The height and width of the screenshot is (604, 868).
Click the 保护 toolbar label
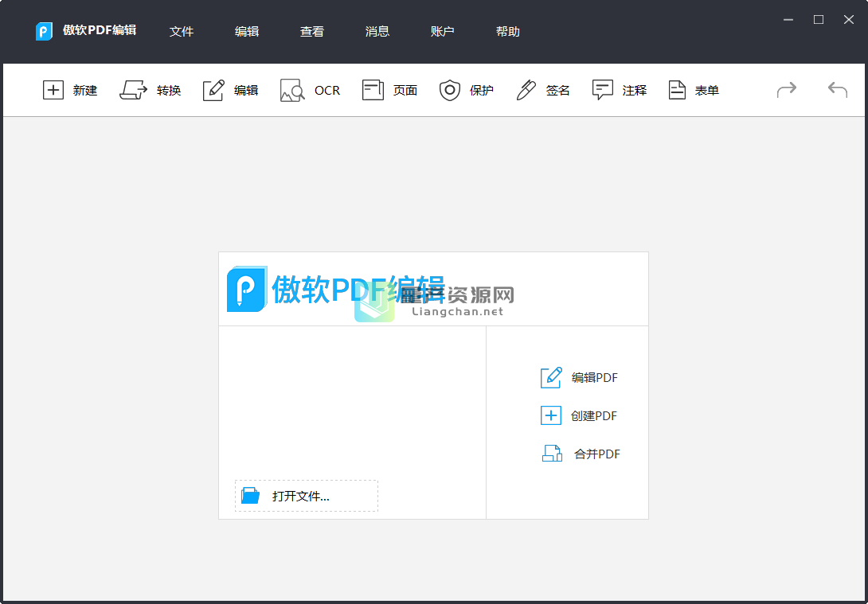[x=482, y=90]
